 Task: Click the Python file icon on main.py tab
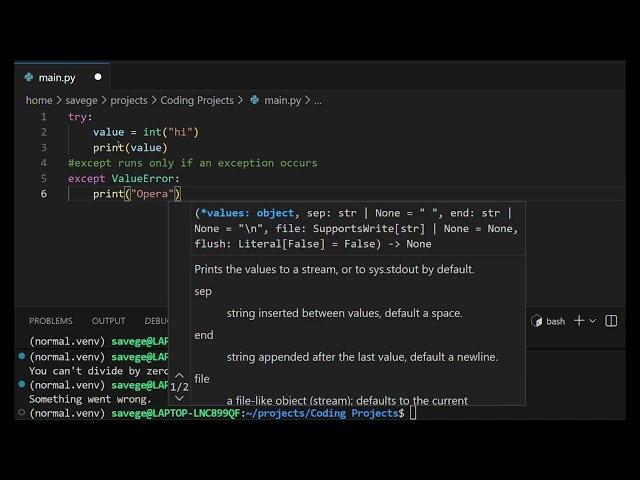pyautogui.click(x=29, y=77)
